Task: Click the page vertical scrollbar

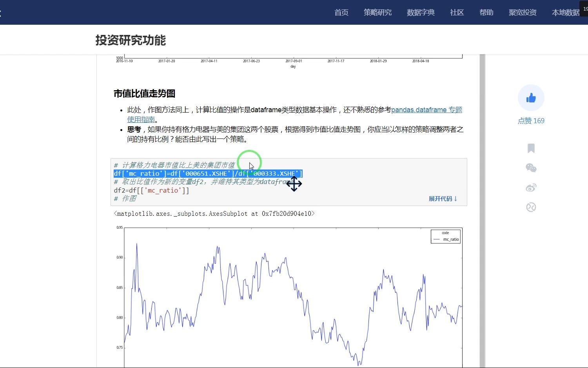Action: tap(482, 211)
